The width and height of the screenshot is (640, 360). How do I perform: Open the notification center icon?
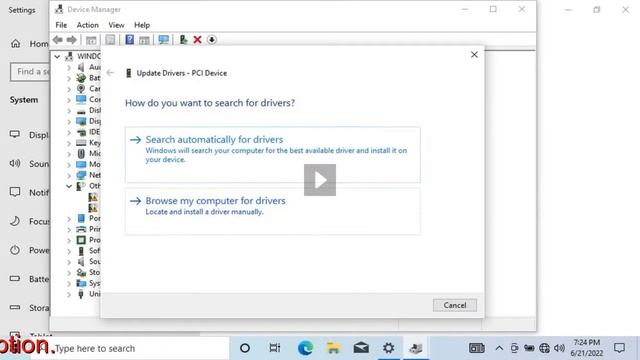[619, 348]
